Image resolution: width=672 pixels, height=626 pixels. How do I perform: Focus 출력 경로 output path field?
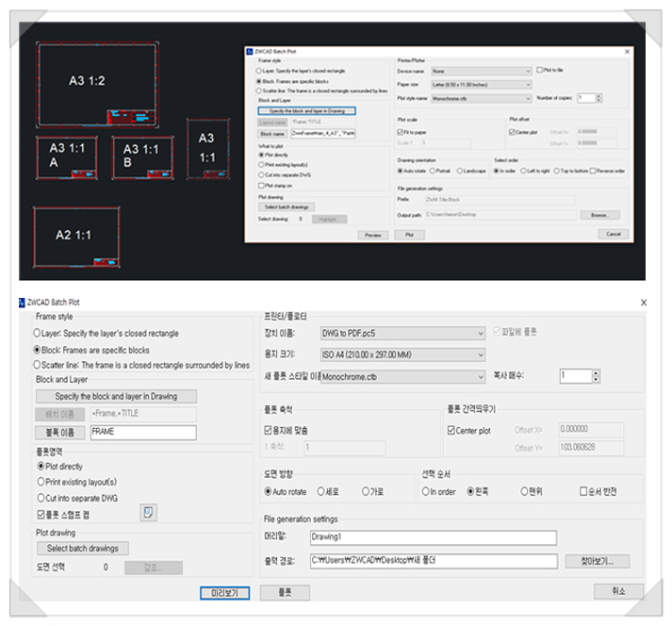click(x=434, y=561)
